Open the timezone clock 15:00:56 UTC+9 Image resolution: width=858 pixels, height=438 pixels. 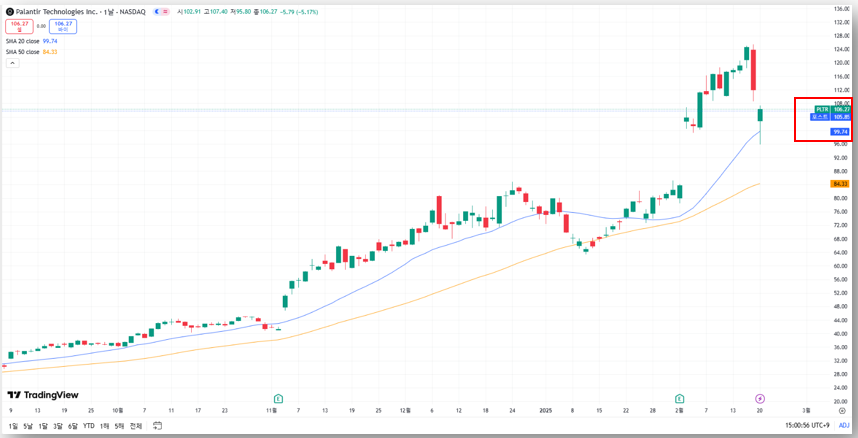pos(808,425)
